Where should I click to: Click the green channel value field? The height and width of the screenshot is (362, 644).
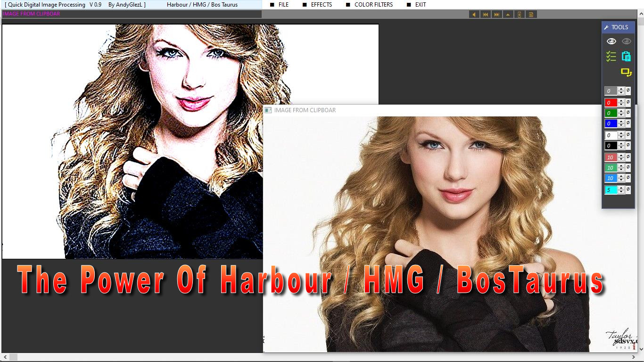[611, 113]
